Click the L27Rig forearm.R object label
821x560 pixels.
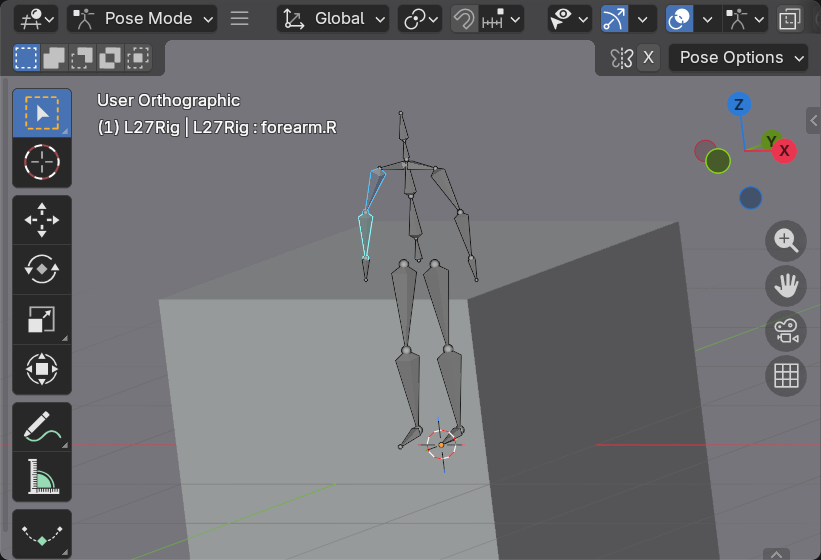[x=217, y=127]
